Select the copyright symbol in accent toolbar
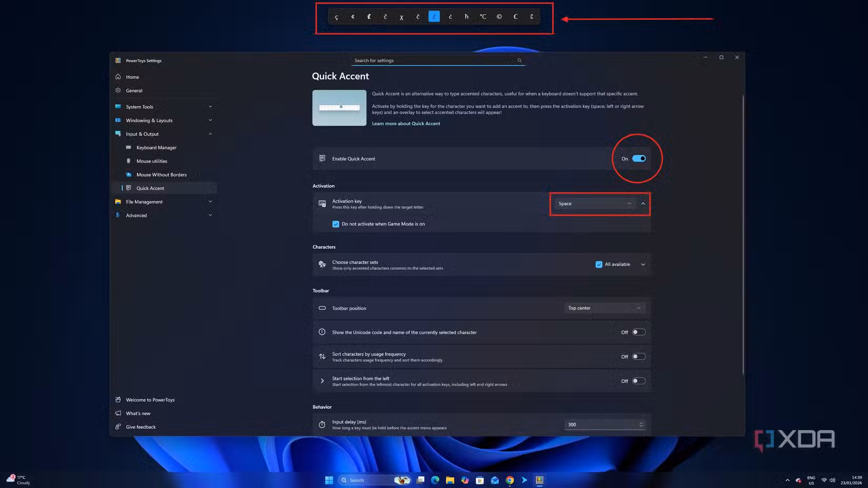868x488 pixels. (x=499, y=17)
